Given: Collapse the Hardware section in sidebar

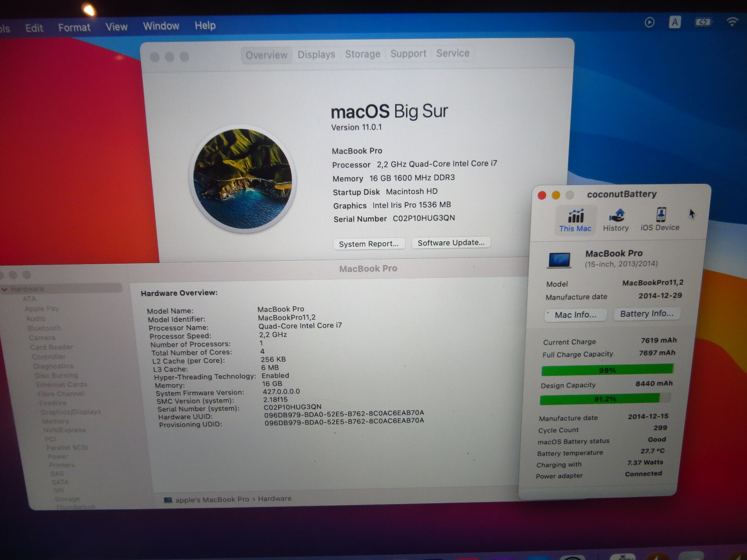Looking at the screenshot, I should tap(5, 289).
